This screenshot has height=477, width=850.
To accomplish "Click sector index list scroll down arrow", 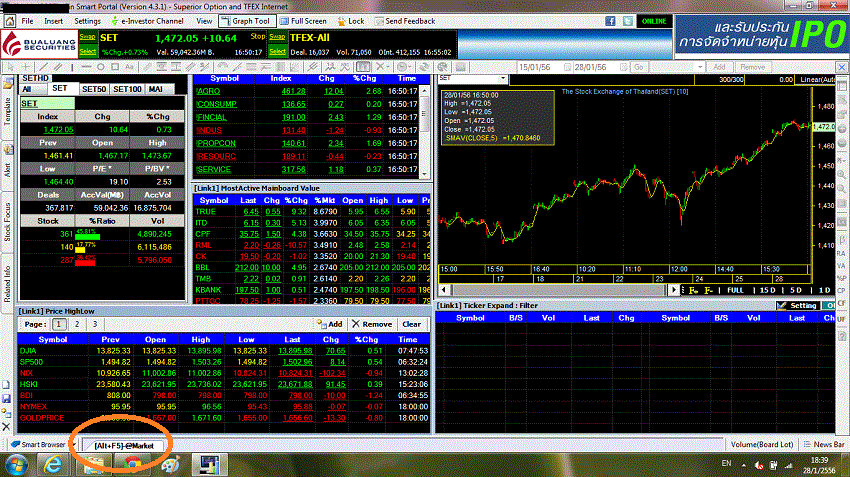I will click(424, 173).
